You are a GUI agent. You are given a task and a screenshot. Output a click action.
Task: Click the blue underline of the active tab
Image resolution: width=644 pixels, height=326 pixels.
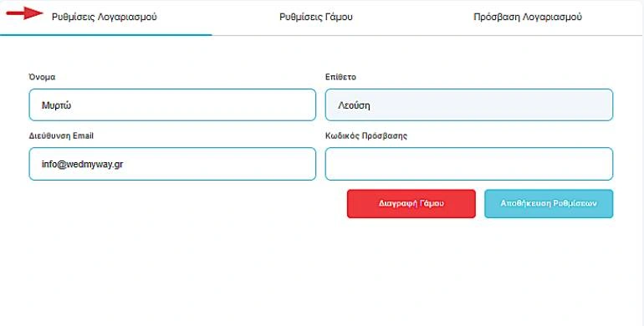[x=106, y=35]
